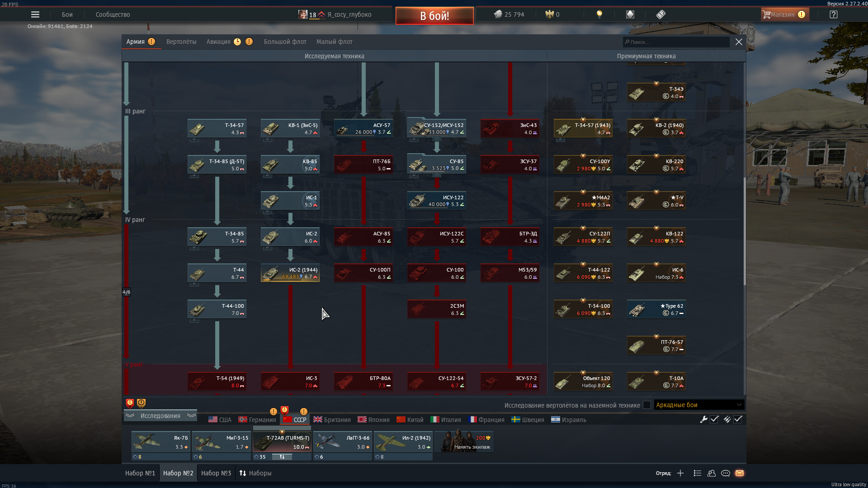Click the В бой! battle button
Screen dimensions: 868x488
point(434,16)
